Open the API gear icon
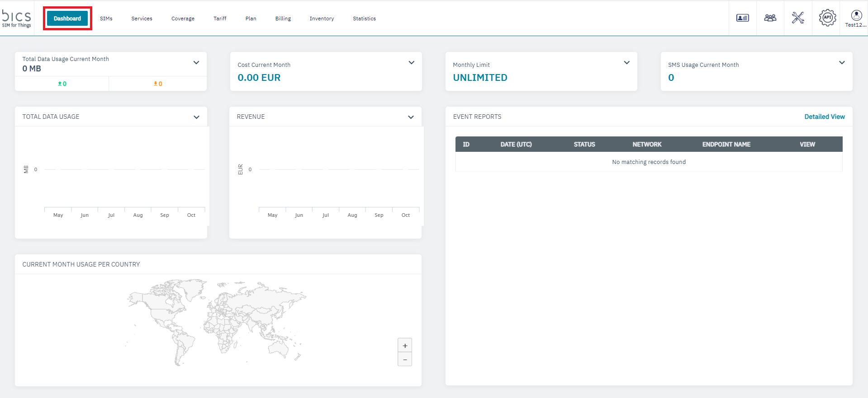Screen dimensions: 868x398 click(827, 18)
